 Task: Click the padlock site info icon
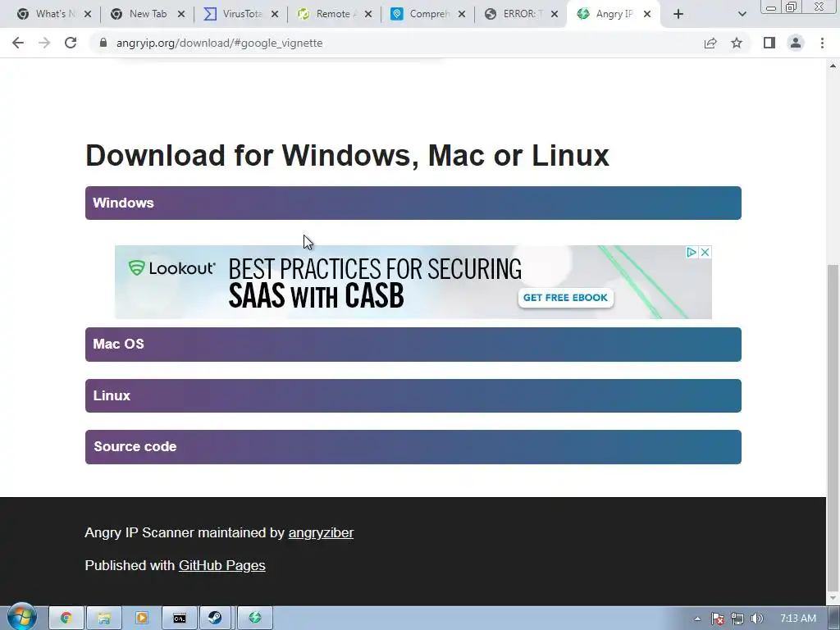[103, 43]
